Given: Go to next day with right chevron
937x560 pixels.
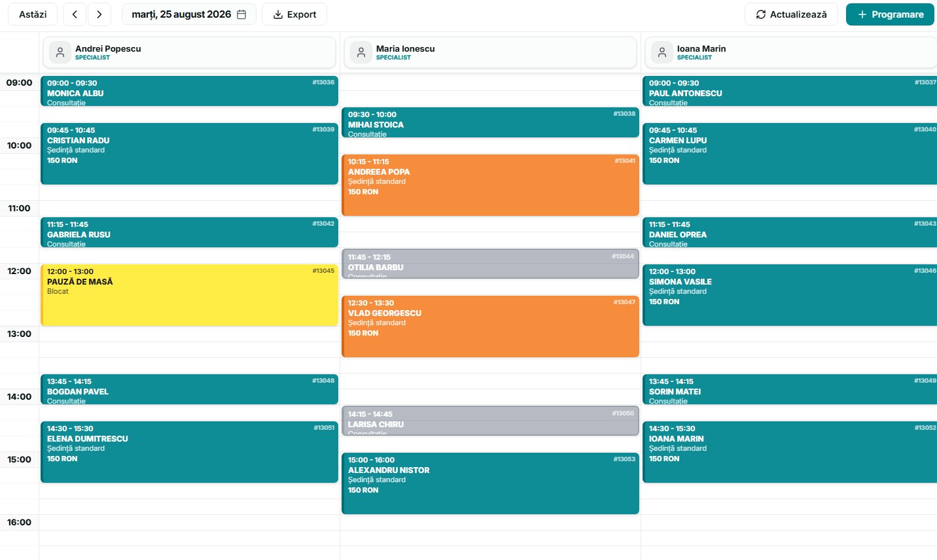Looking at the screenshot, I should (x=99, y=14).
